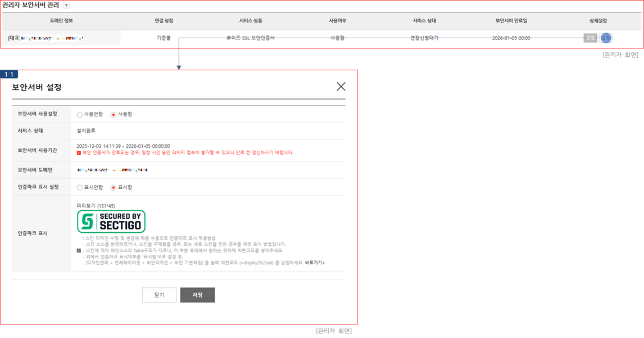Click the red warning icon under 보안서버 사용기간

tap(79, 152)
